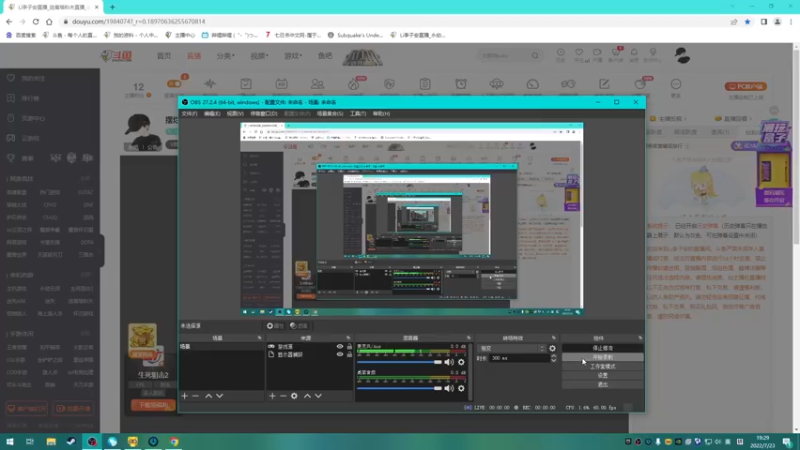The width and height of the screenshot is (800, 450).
Task: Open the user avatar in Douyu header
Action: coord(682,55)
